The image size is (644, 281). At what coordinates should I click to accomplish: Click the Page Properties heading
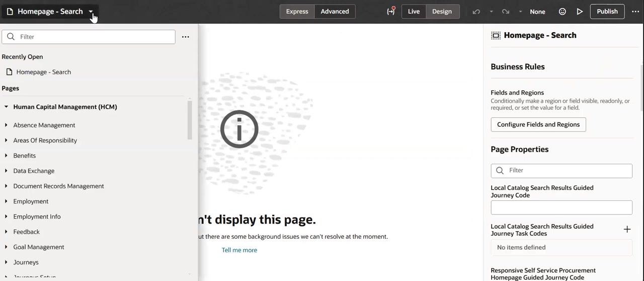click(520, 149)
